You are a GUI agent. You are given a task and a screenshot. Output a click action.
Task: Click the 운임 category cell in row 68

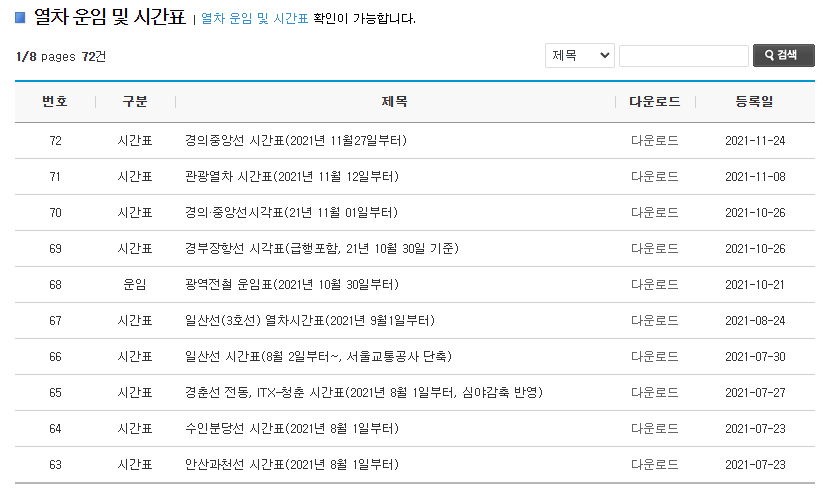point(135,285)
